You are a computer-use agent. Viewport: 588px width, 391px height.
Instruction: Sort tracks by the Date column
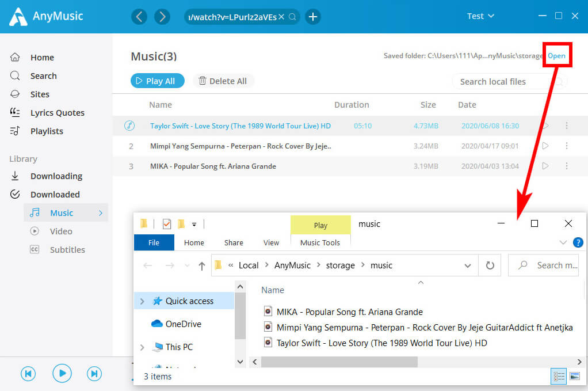tap(467, 105)
